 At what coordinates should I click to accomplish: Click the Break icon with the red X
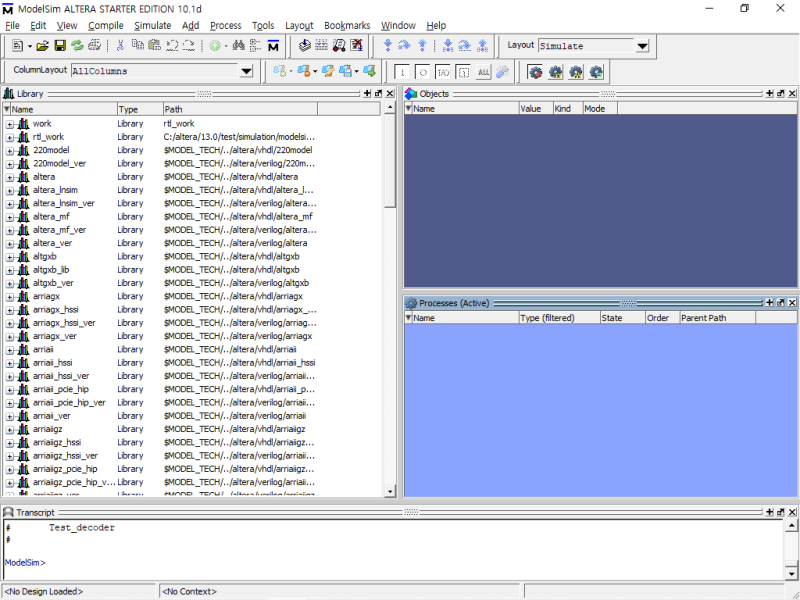(356, 45)
